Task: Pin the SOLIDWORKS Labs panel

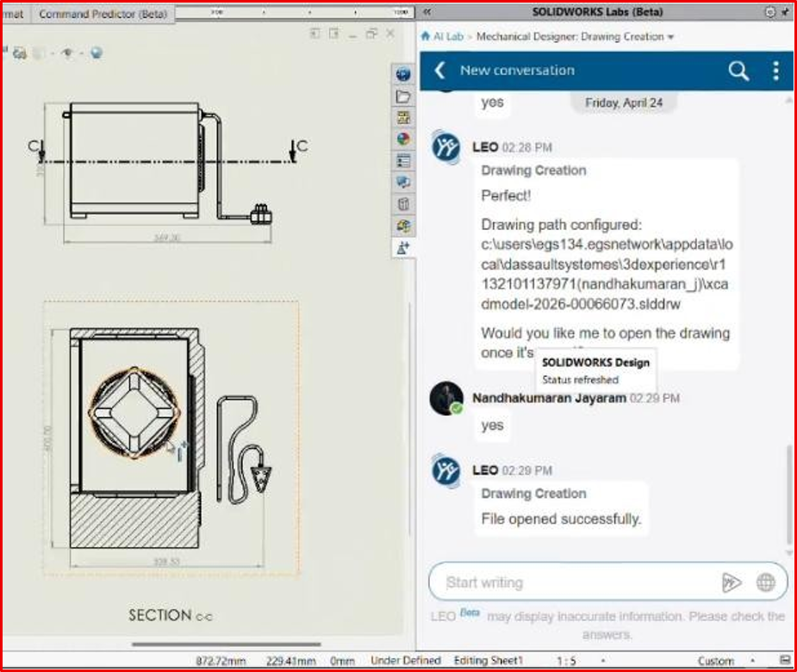Action: (x=785, y=12)
